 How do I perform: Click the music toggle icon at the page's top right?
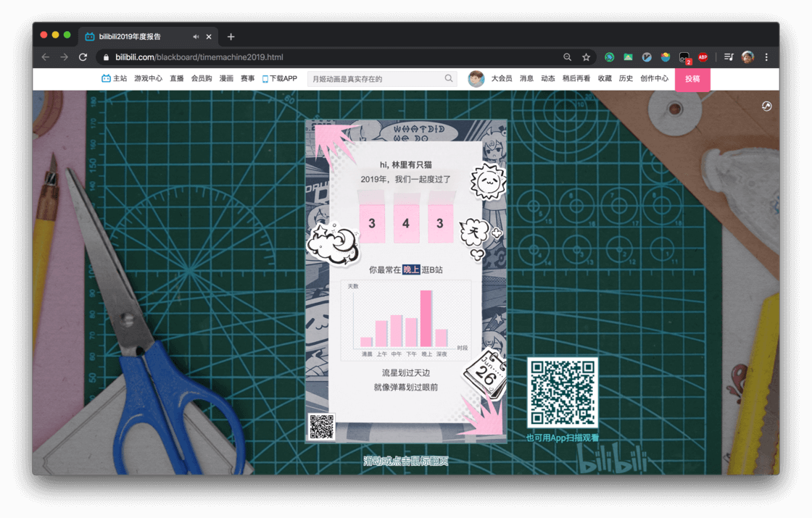pos(766,106)
